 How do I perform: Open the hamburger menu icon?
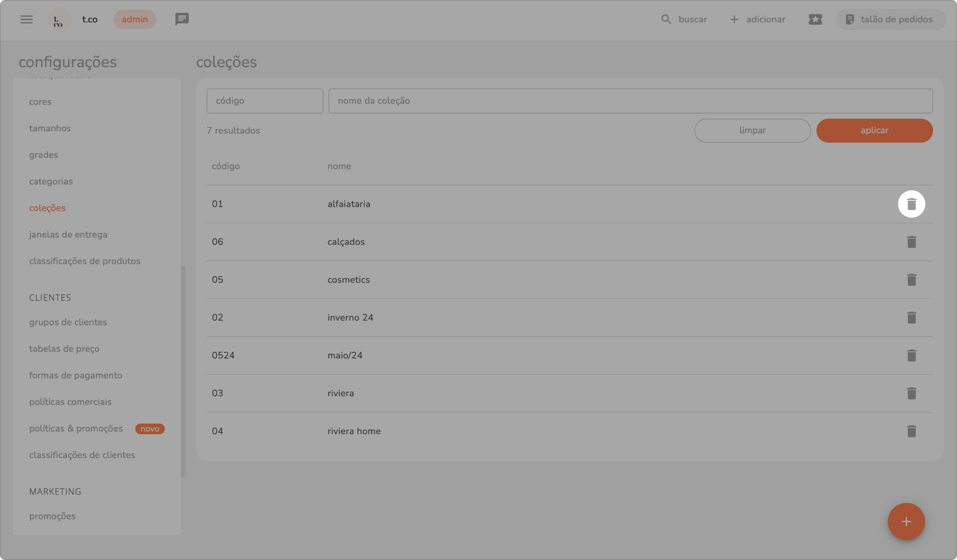26,20
